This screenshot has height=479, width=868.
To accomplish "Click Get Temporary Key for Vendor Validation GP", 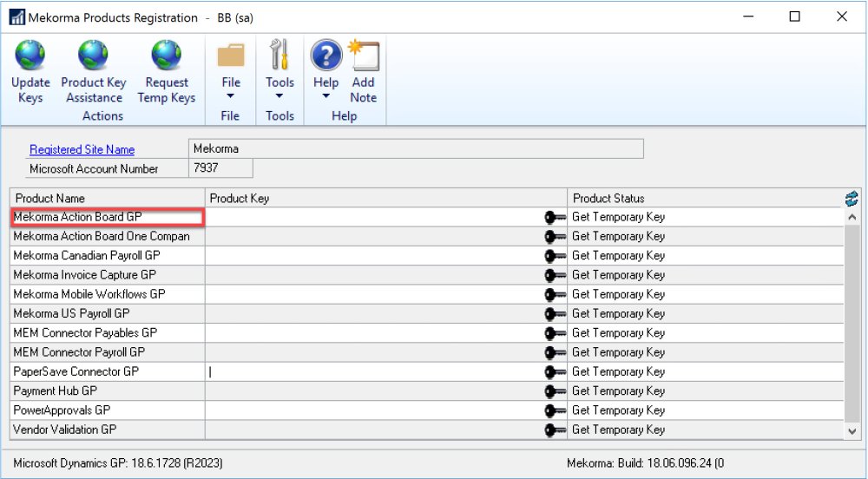I will (618, 430).
